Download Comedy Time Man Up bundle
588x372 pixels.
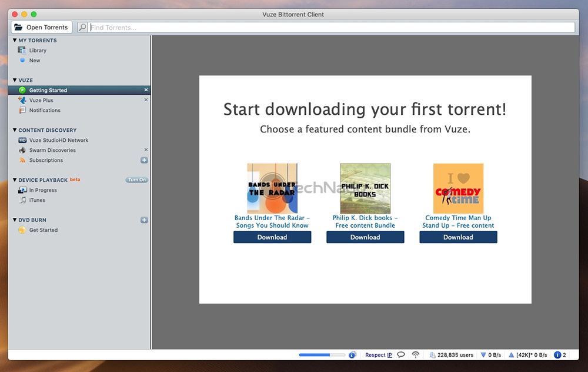(458, 237)
